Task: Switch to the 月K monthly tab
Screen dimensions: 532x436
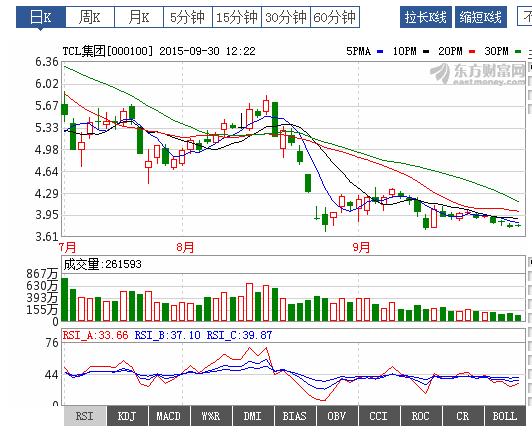Action: (x=139, y=17)
